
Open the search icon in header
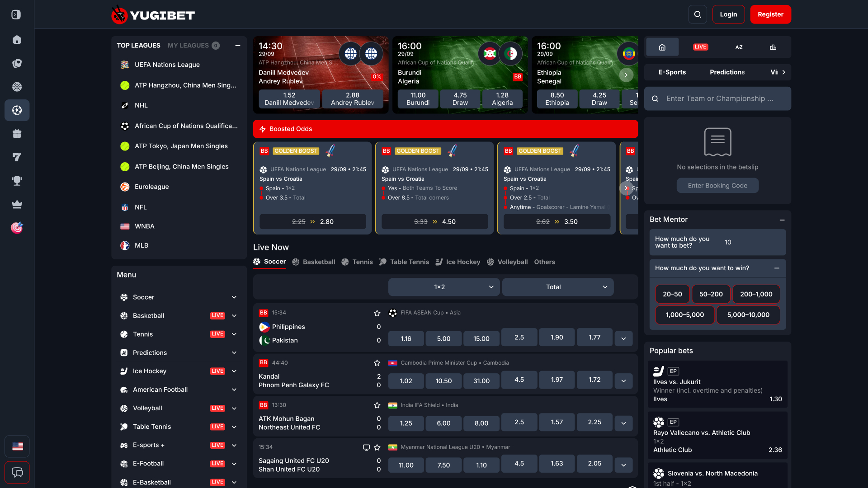tap(698, 14)
